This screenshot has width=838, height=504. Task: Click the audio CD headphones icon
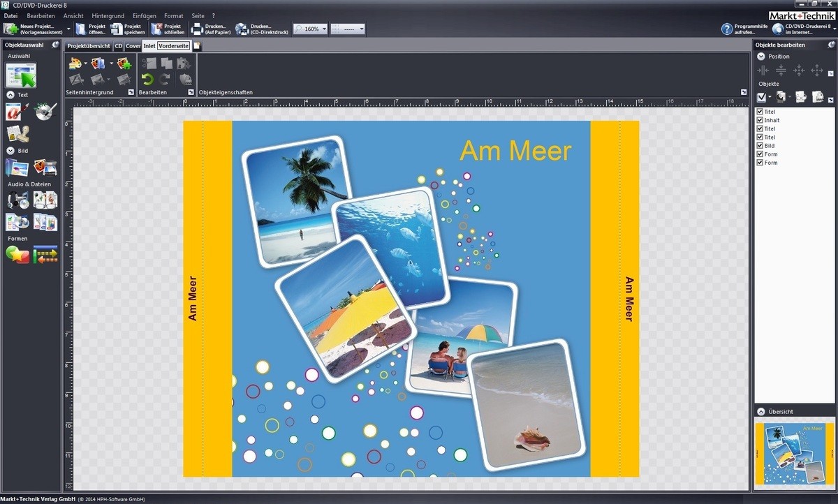[17, 201]
